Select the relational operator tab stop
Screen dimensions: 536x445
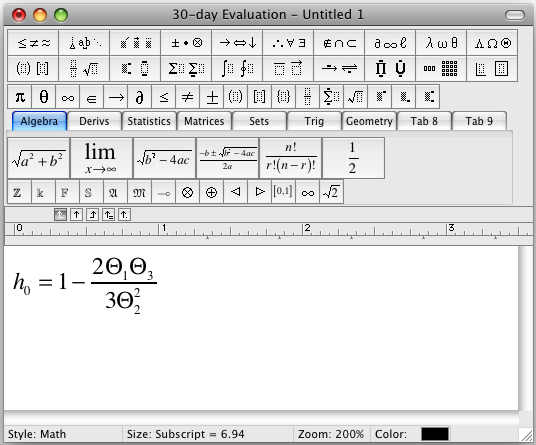[x=108, y=215]
